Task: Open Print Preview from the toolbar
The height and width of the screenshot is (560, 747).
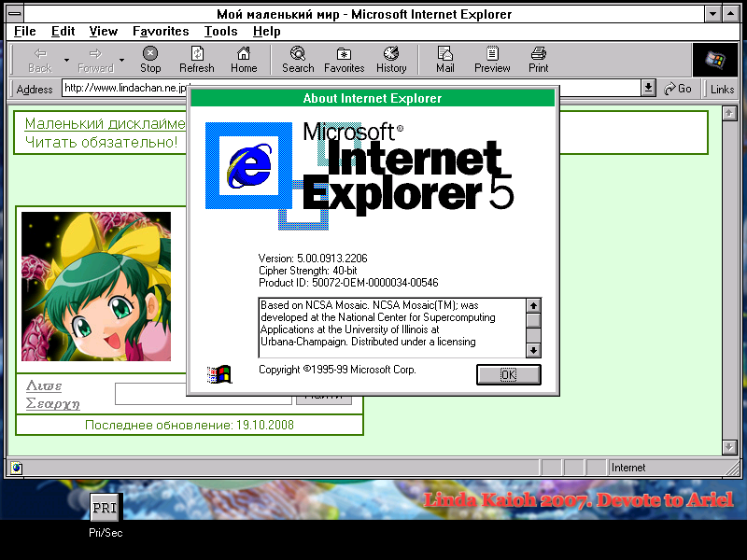Action: pos(492,60)
